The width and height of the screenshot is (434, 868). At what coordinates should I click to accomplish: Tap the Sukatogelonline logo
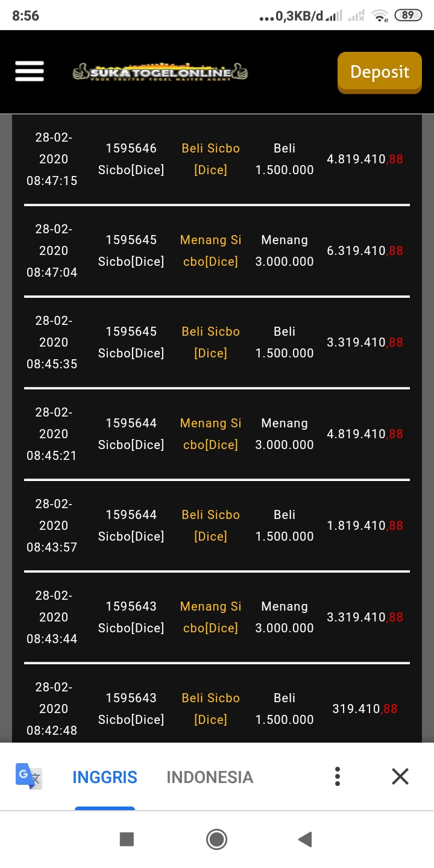click(160, 72)
